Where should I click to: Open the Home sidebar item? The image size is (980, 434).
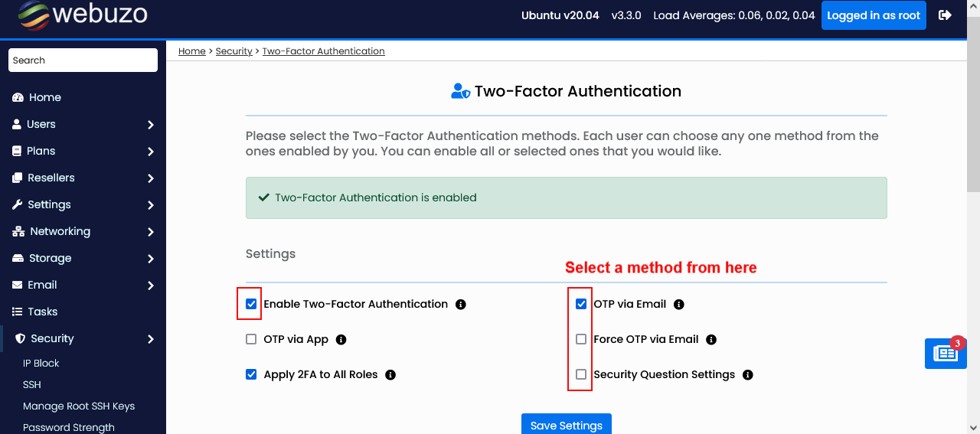pyautogui.click(x=44, y=97)
